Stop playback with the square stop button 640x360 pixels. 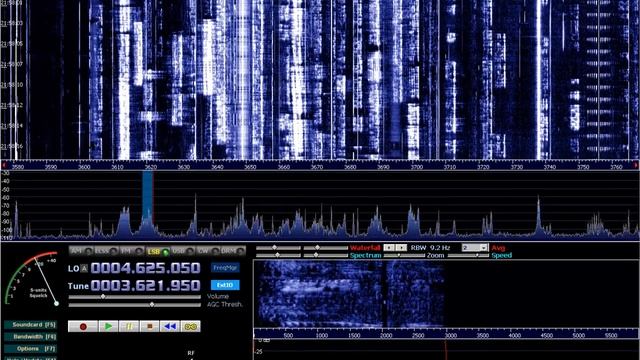coord(149,326)
